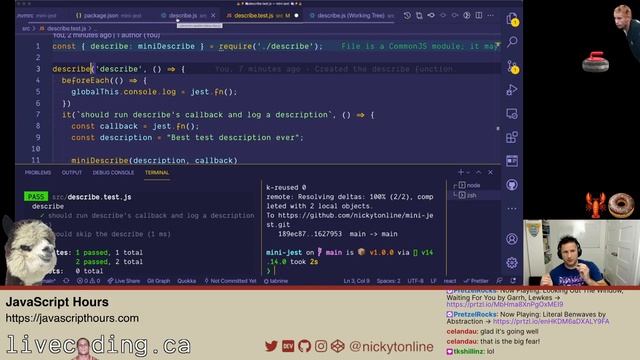640x360 pixels.
Task: Change the react language mode
Action: pyautogui.click(x=450, y=281)
